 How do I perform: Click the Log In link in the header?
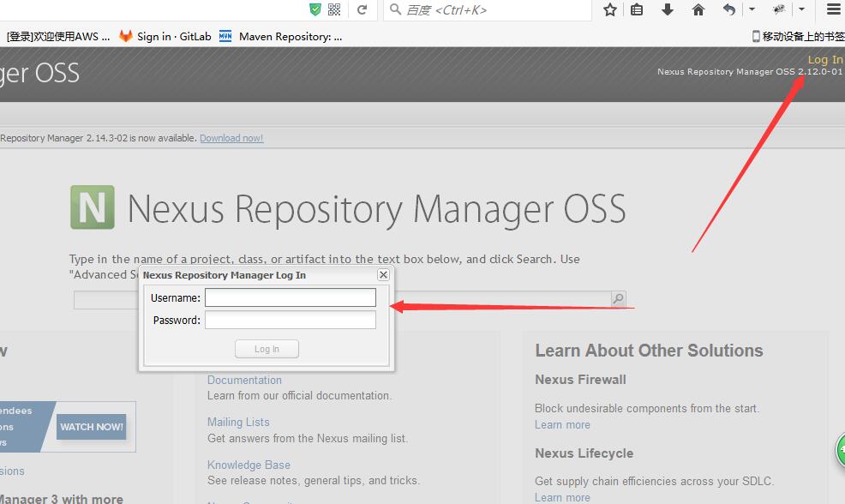coord(825,60)
